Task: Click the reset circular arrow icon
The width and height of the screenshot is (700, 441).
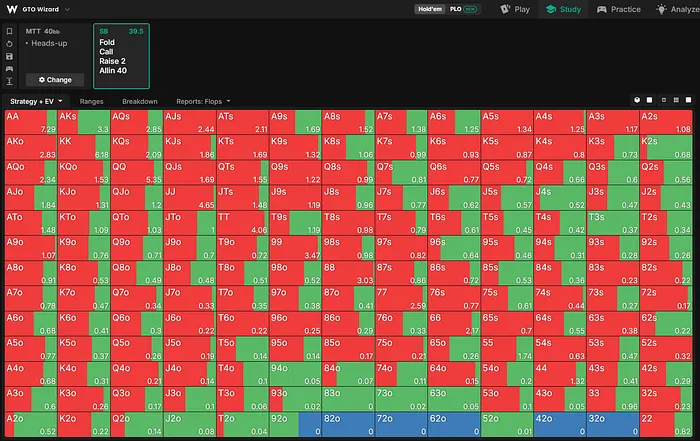Action: [x=9, y=44]
